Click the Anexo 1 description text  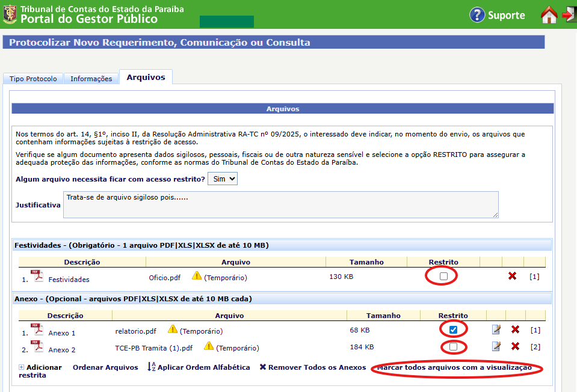coord(62,333)
